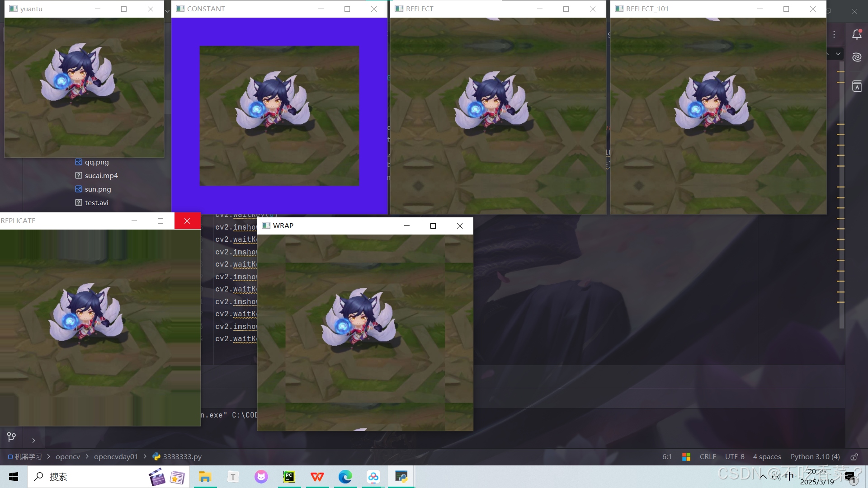Open the translation book panel icon
This screenshot has height=488, width=868.
click(857, 86)
